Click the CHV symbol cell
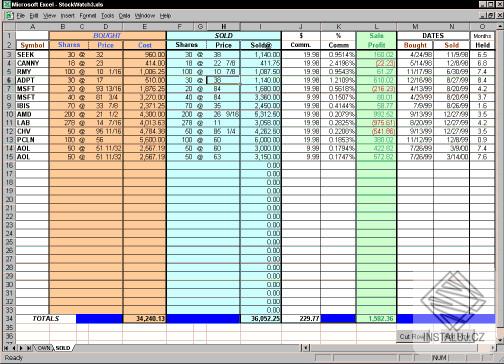 click(32, 131)
